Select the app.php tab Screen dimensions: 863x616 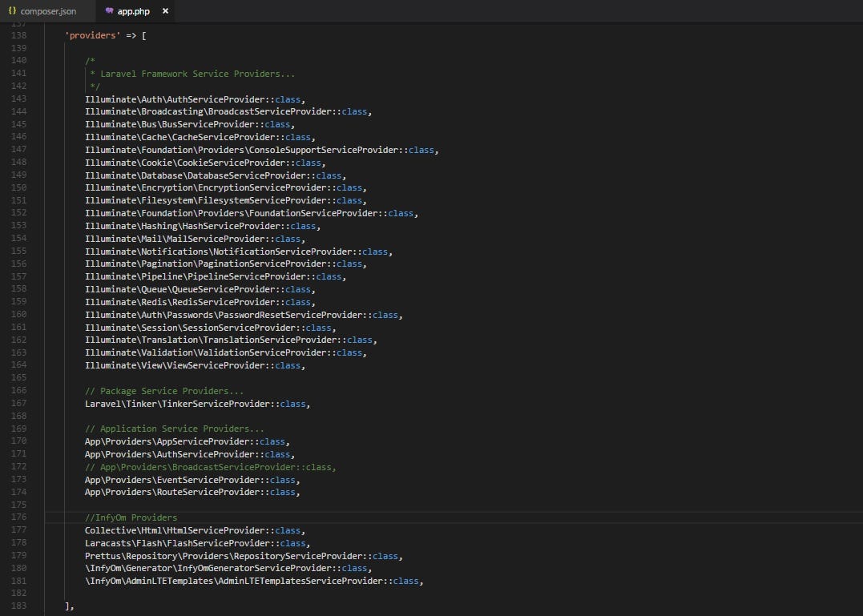[134, 11]
